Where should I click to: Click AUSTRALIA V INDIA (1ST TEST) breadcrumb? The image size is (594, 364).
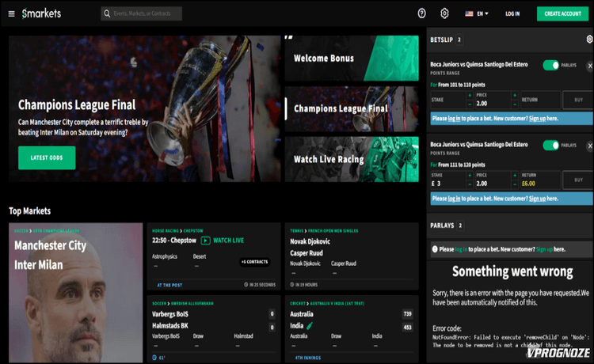click(337, 303)
